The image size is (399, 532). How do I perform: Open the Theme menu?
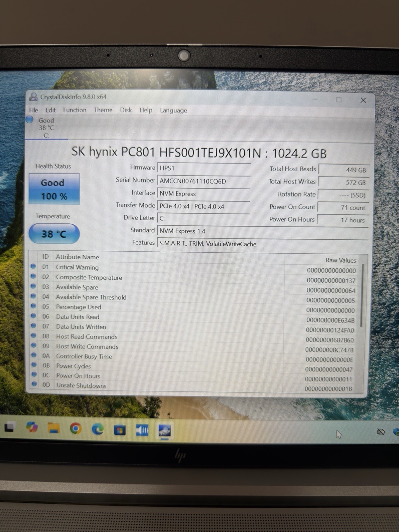tap(103, 110)
